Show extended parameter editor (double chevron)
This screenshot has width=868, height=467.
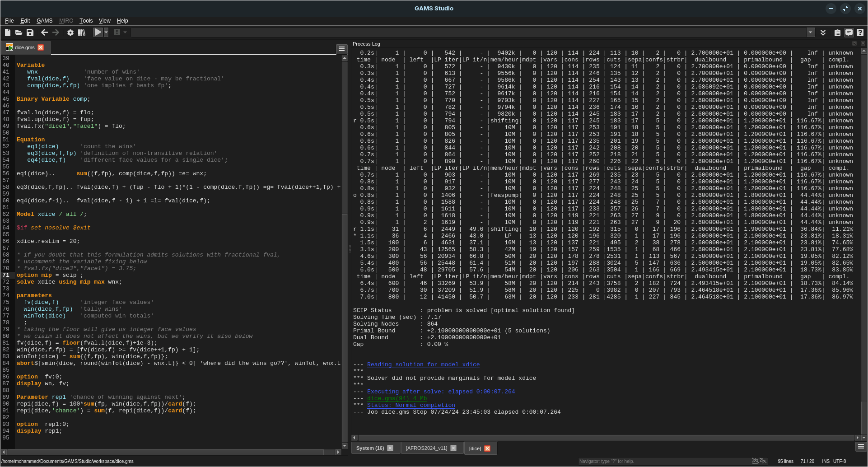pyautogui.click(x=823, y=33)
